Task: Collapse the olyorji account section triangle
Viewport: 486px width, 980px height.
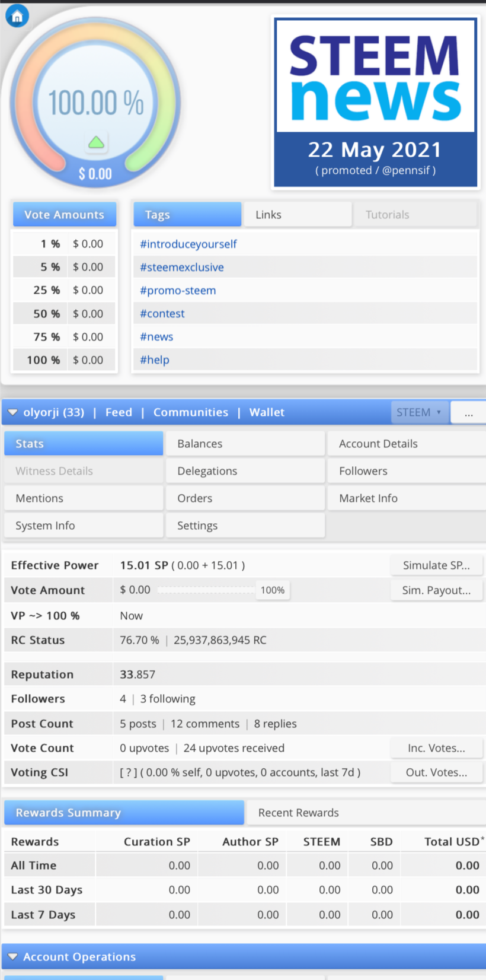Action: (x=12, y=412)
